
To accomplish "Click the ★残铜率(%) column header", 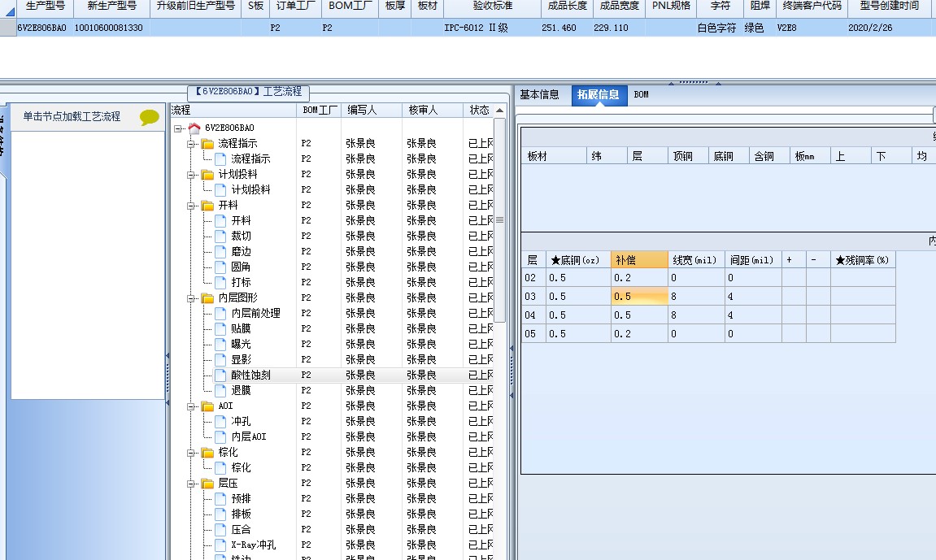I will [863, 260].
